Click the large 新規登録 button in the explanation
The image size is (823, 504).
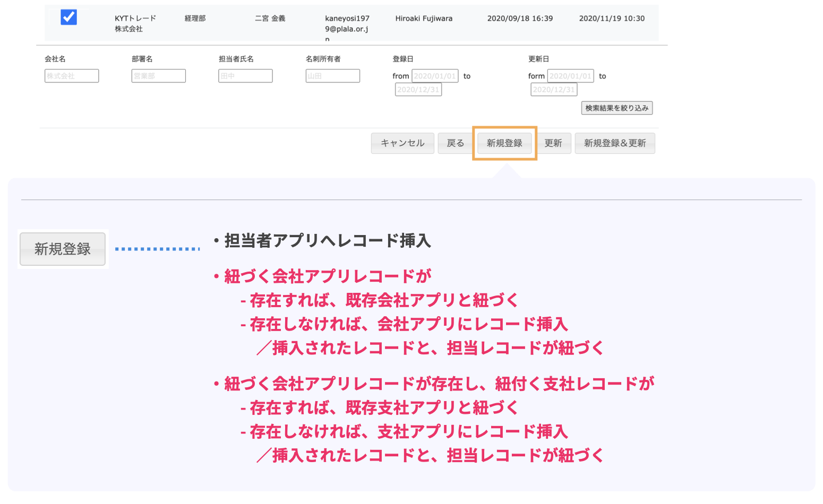(x=63, y=249)
